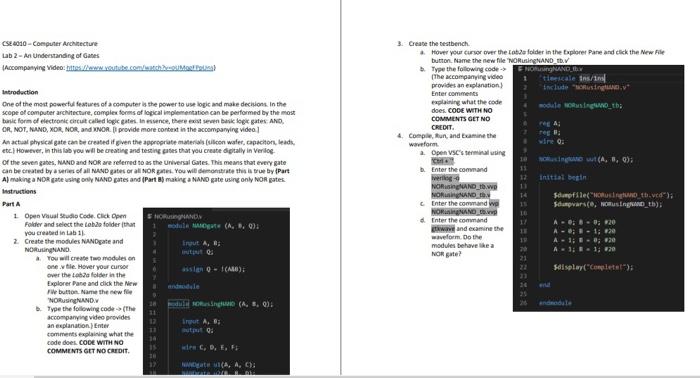Viewport: 700px width, 378px height.
Task: Click the 'NANDgate u1(A, A, C);' code line
Action: 219,365
